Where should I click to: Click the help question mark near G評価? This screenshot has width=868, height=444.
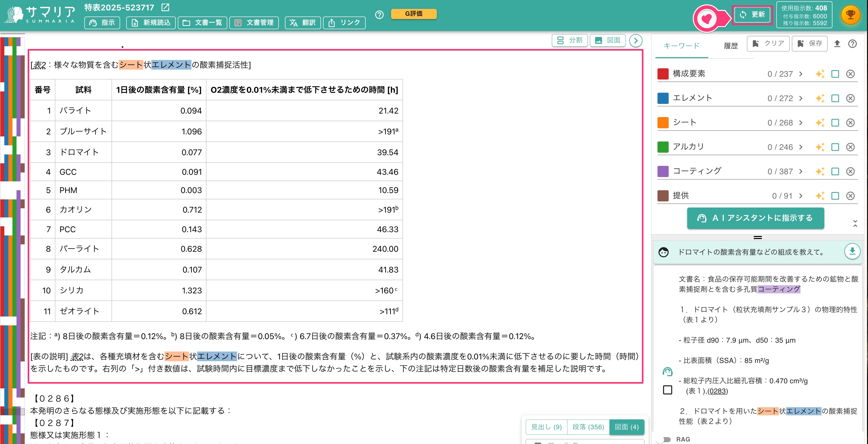coord(379,15)
